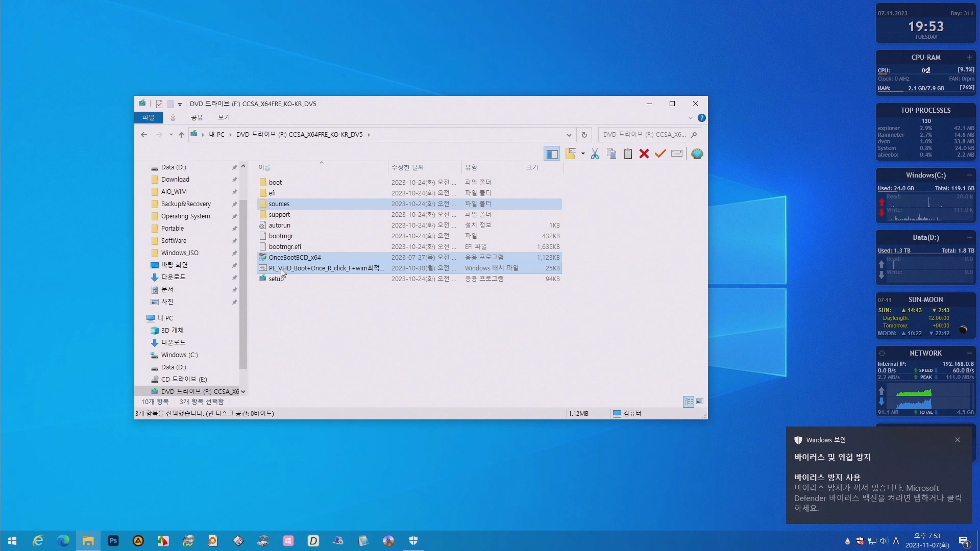
Task: Expand the ribbon with the chevron
Action: pos(690,118)
